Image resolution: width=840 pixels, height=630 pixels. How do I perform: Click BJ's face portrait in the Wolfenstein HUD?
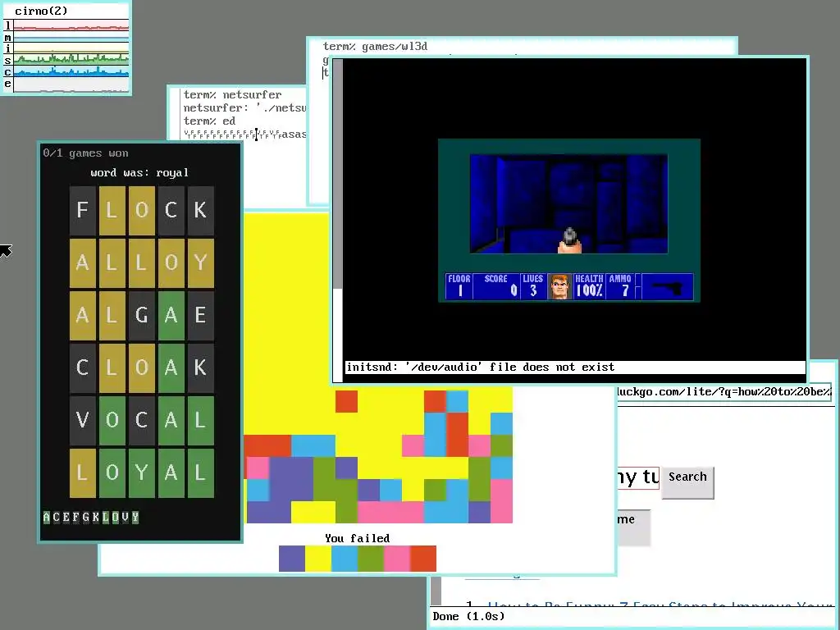(x=559, y=286)
